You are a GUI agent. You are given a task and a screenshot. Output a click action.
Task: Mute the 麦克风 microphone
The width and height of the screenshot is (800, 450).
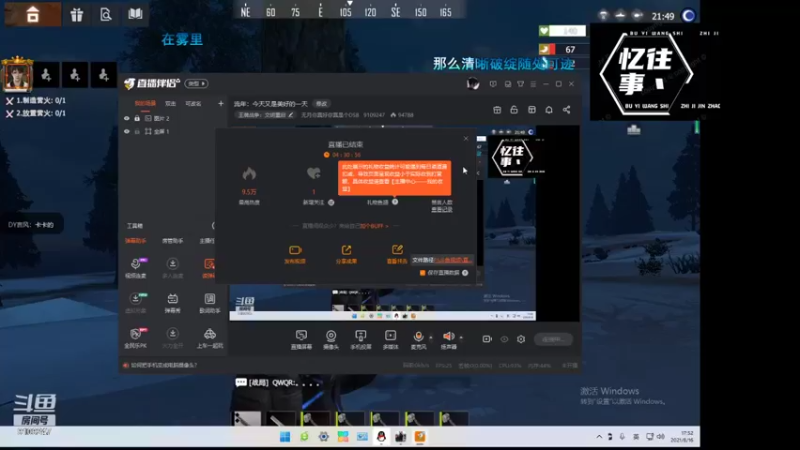tap(418, 339)
